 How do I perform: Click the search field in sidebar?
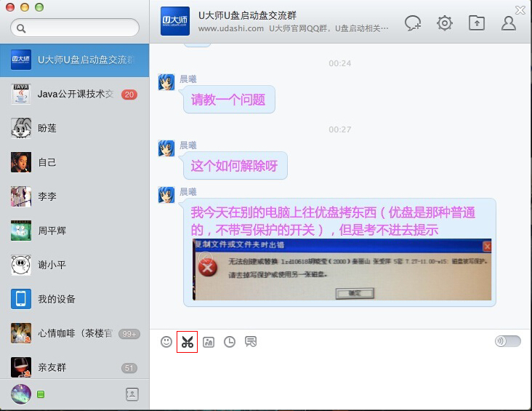(x=75, y=28)
